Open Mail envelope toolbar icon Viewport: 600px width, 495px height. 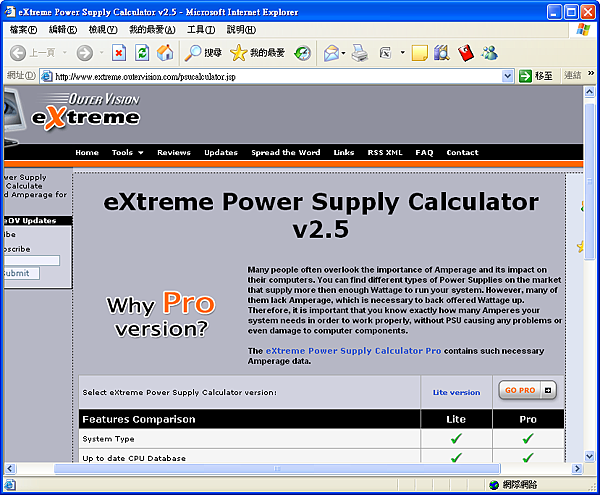click(x=331, y=53)
